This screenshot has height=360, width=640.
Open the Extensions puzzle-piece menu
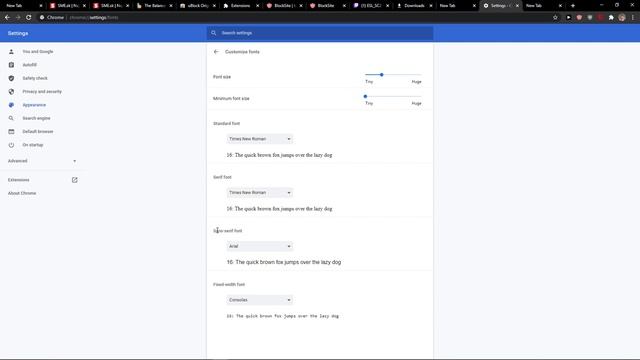(x=611, y=18)
